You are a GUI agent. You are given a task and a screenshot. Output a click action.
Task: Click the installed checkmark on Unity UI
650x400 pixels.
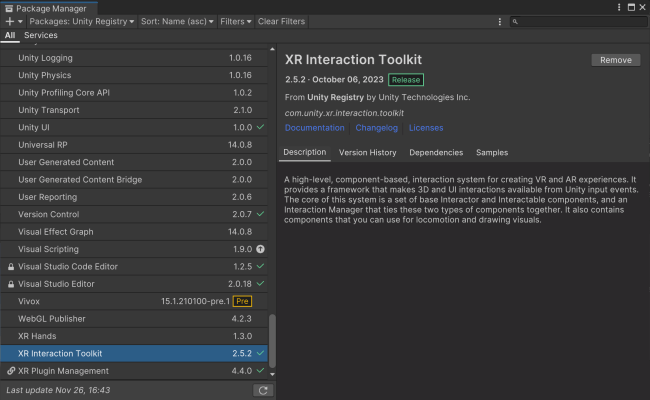pos(260,127)
